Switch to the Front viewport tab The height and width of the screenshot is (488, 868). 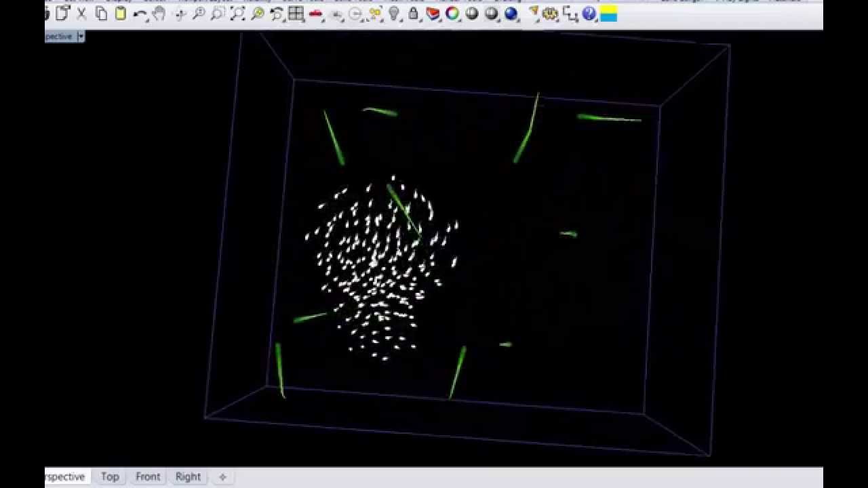pyautogui.click(x=148, y=476)
